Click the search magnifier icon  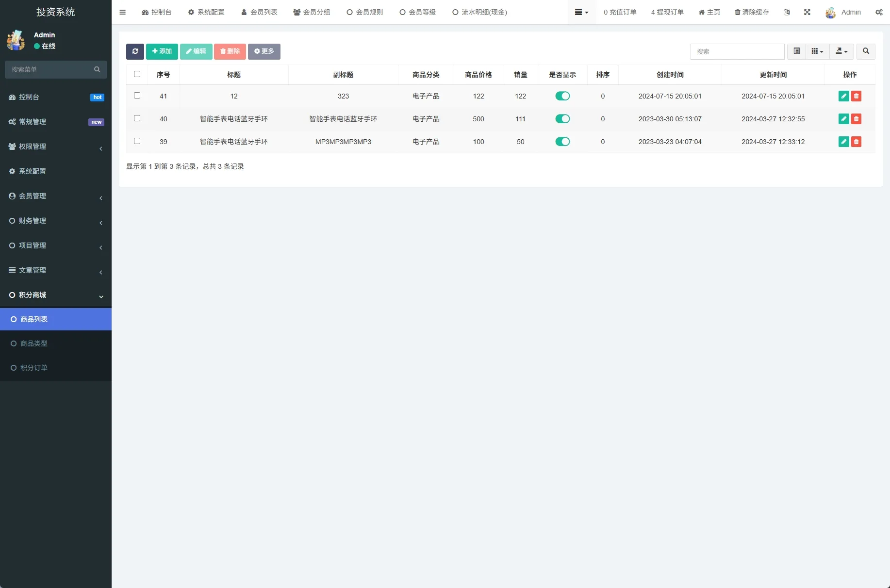866,51
